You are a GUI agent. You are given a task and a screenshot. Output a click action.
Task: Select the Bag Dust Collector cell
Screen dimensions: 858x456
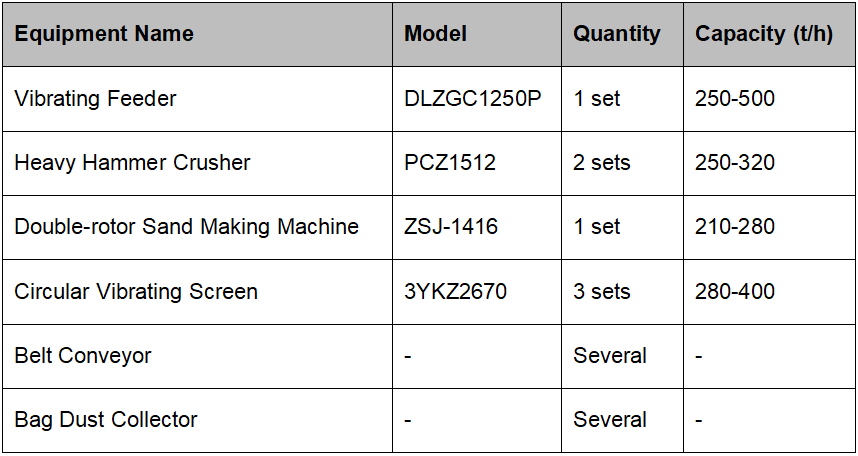[x=106, y=420]
